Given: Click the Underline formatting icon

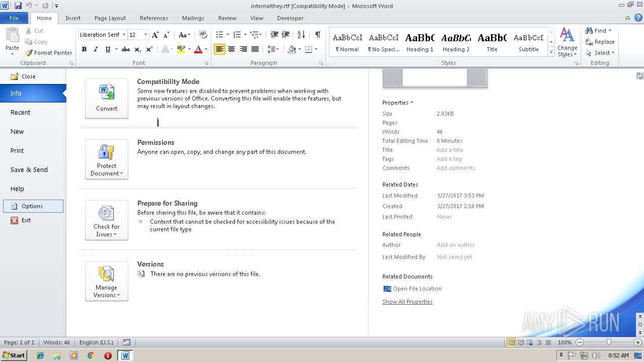Looking at the screenshot, I should [x=108, y=49].
